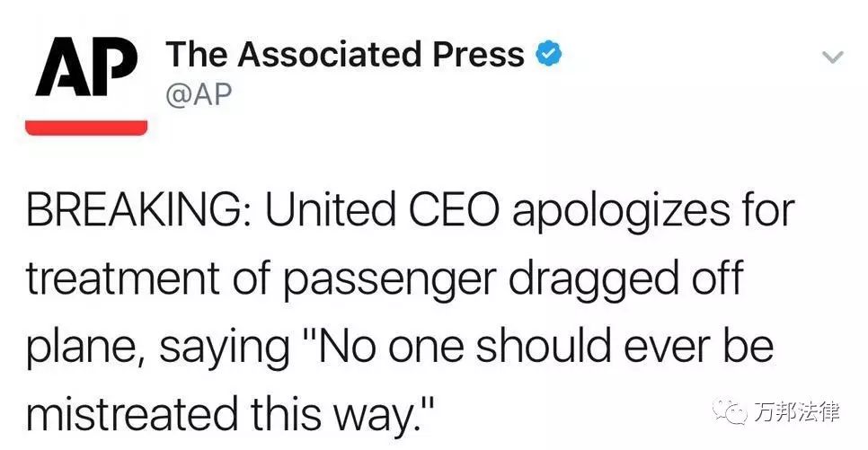The width and height of the screenshot is (868, 450).
Task: Open the AP logo profile picture
Action: point(86,84)
